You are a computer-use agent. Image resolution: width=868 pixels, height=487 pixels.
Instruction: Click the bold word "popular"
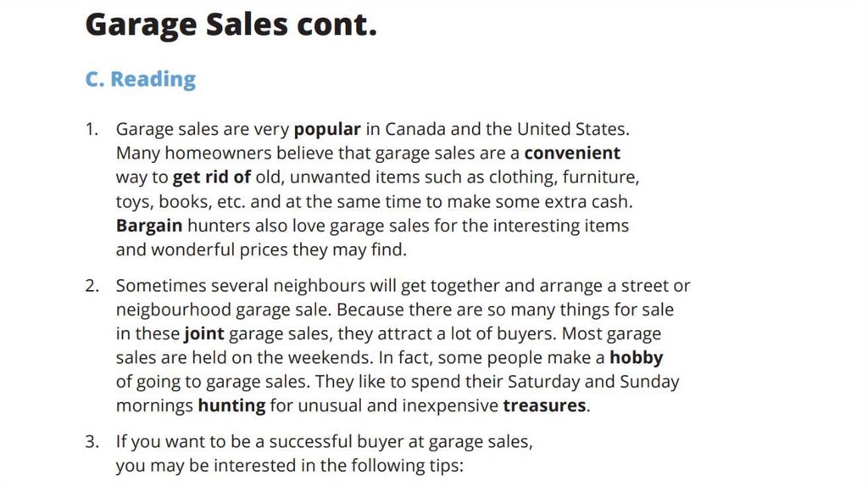point(327,130)
